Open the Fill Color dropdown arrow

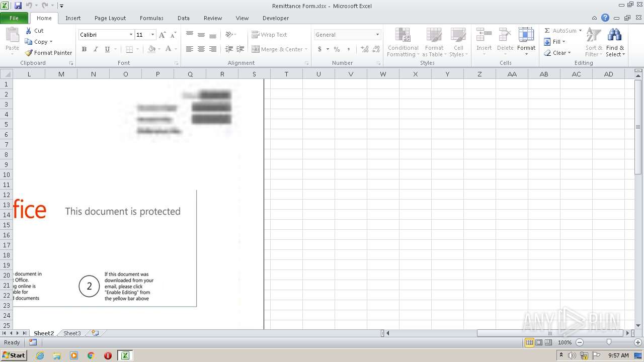[159, 49]
